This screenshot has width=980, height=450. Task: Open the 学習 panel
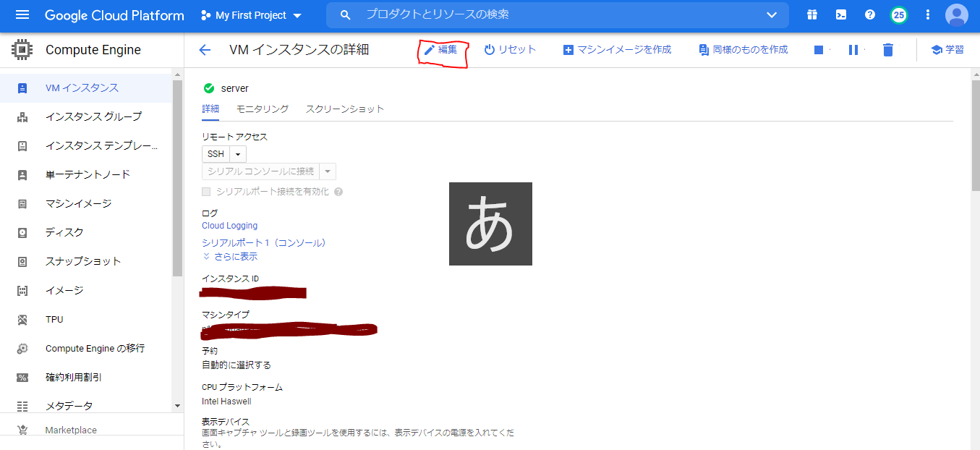click(947, 49)
